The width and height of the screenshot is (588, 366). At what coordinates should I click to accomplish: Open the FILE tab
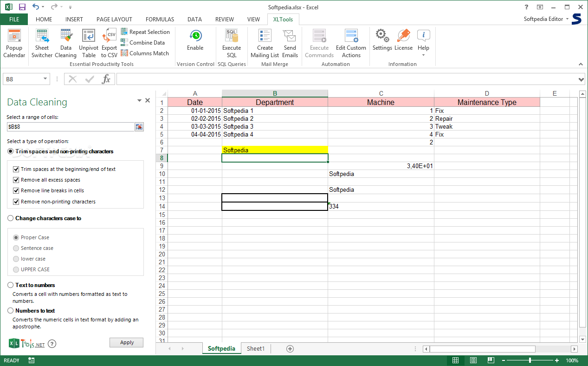pos(14,20)
